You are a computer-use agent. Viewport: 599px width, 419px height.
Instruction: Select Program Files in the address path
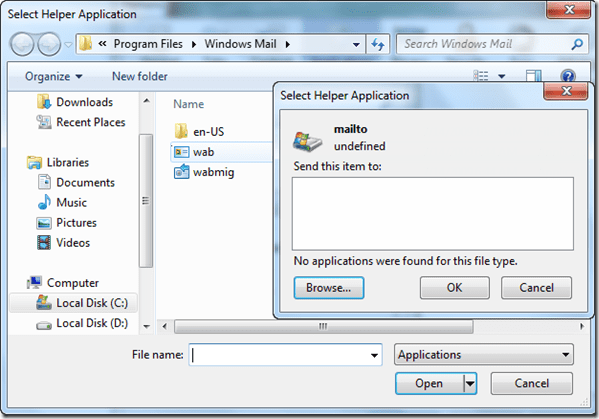point(148,44)
